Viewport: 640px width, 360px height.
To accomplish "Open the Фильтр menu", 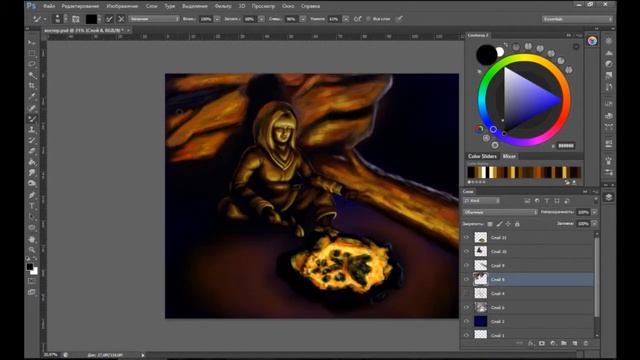I will (223, 6).
